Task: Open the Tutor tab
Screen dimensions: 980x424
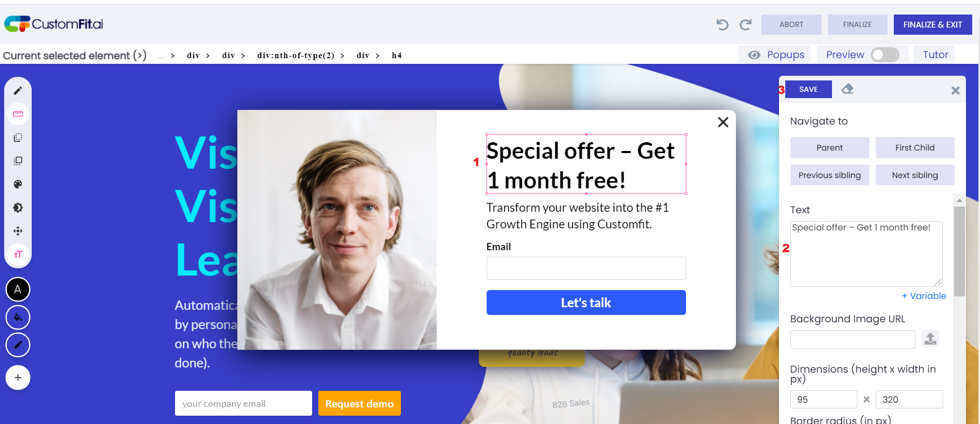Action: (935, 54)
